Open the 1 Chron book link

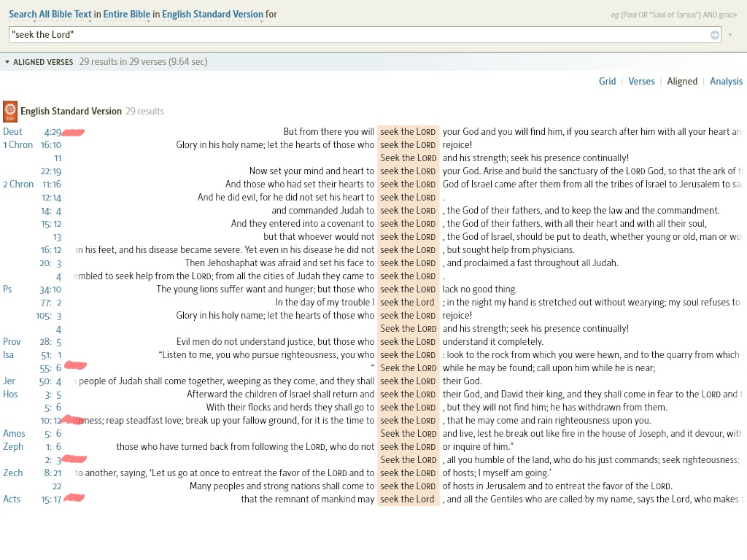[18, 145]
